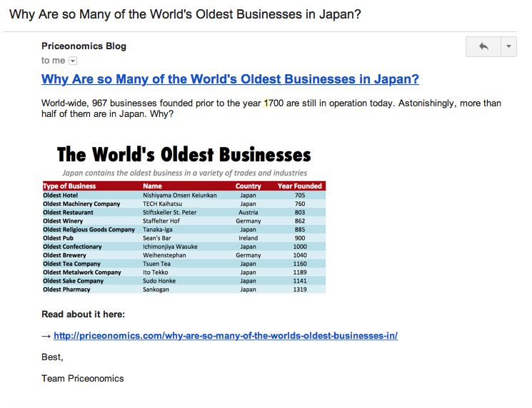This screenshot has width=532, height=408.
Task: Click 'Sankogan' table cell
Action: pos(156,290)
